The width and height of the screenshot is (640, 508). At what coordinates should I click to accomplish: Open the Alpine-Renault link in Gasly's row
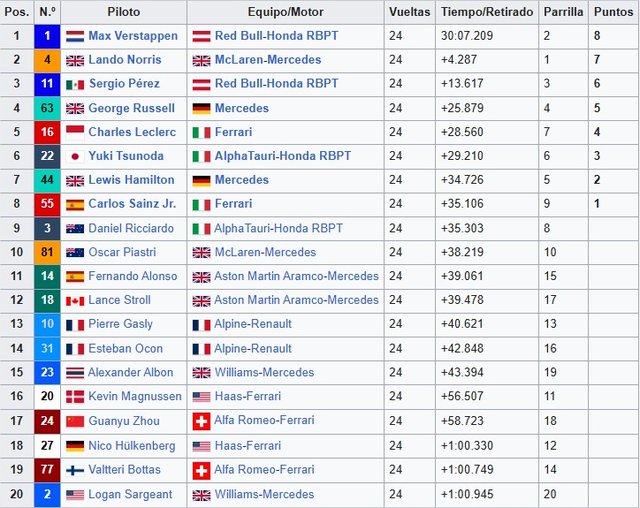click(x=253, y=324)
